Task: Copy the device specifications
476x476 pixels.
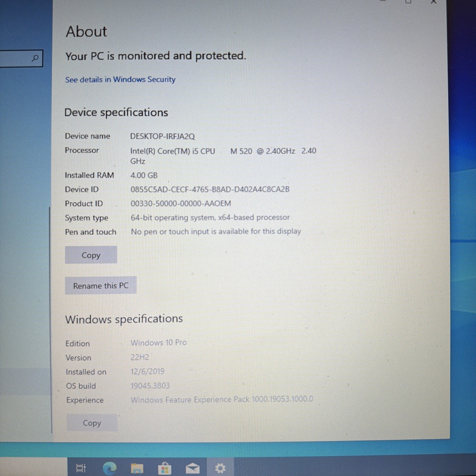Action: [x=91, y=255]
